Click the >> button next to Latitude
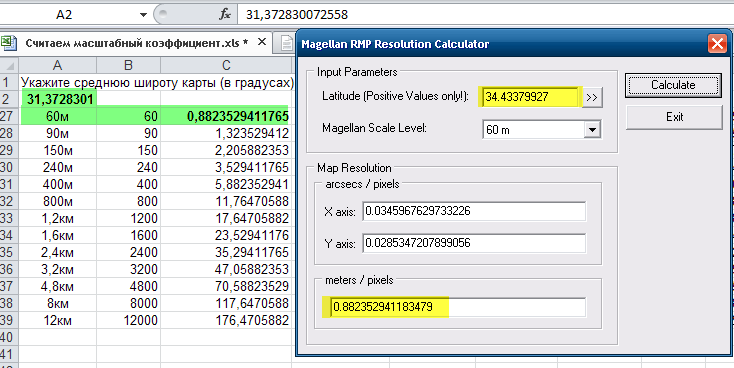 click(x=592, y=97)
